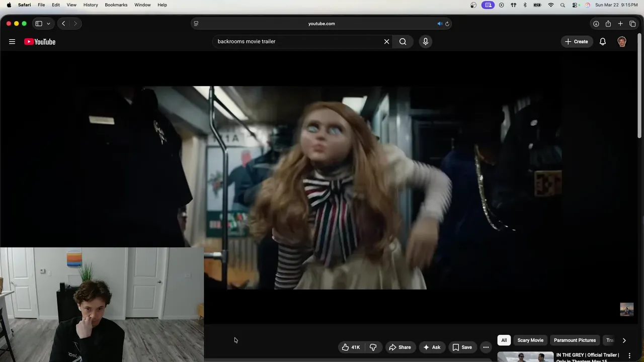Open the Apple menu
This screenshot has height=362, width=644.
(9, 5)
